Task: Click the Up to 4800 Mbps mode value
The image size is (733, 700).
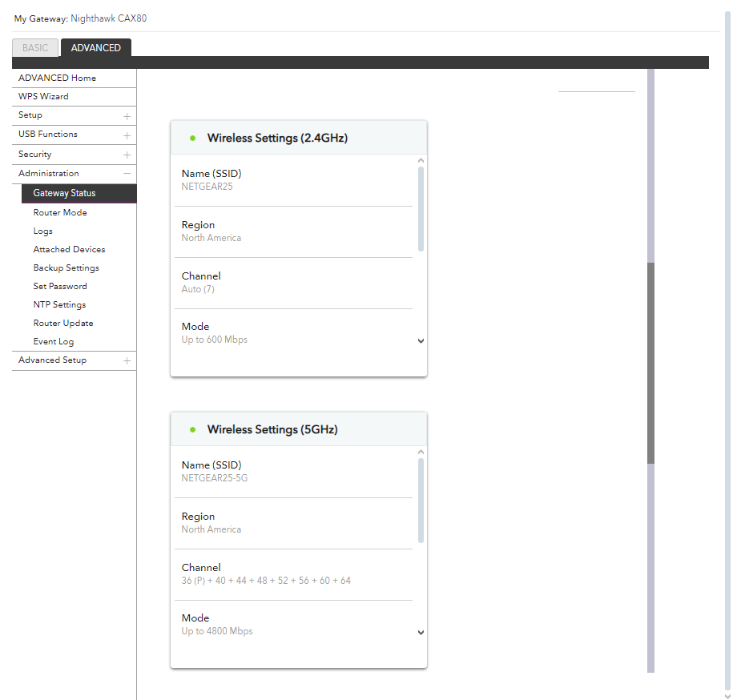Action: point(217,631)
